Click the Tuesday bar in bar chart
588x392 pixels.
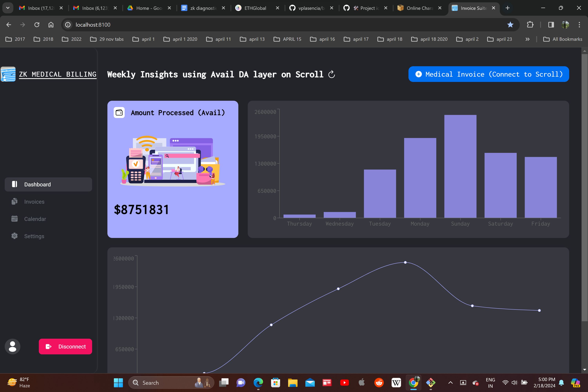pyautogui.click(x=380, y=194)
